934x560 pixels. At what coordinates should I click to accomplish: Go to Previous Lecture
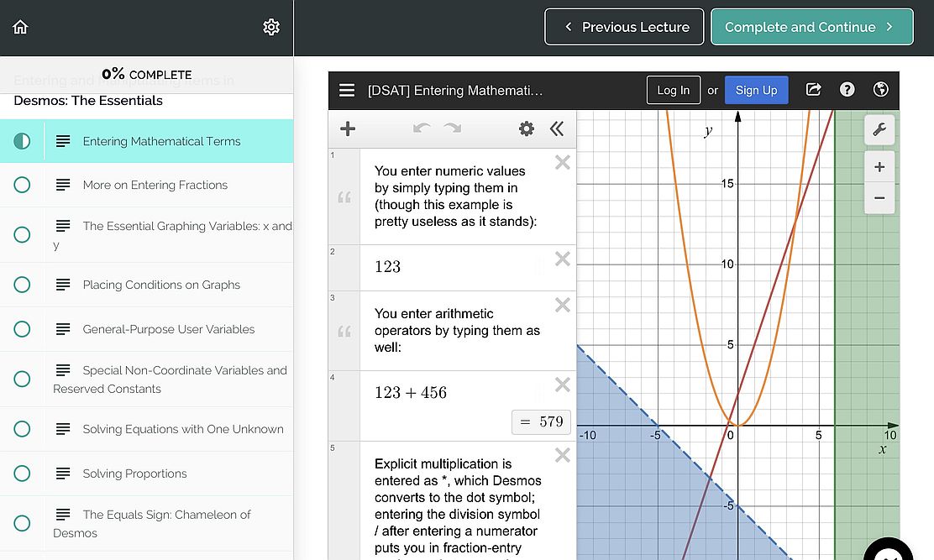click(x=624, y=27)
